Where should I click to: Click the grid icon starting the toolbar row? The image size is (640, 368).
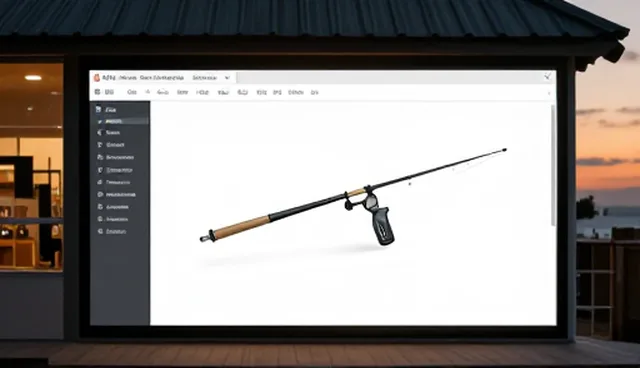click(98, 92)
